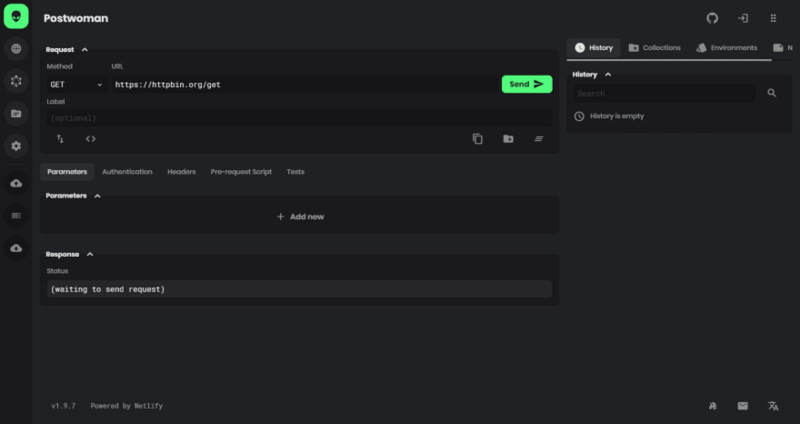Collapse the History section chevron

point(608,74)
